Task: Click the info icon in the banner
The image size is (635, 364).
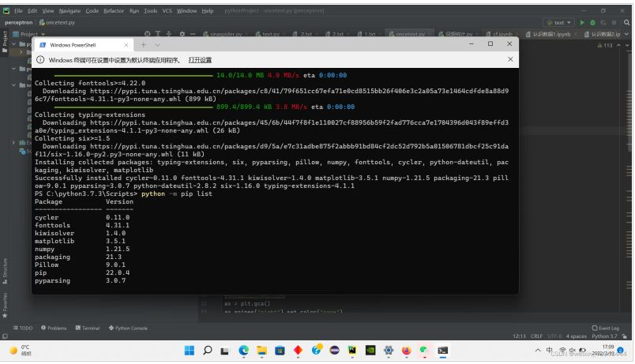Action: click(x=40, y=60)
